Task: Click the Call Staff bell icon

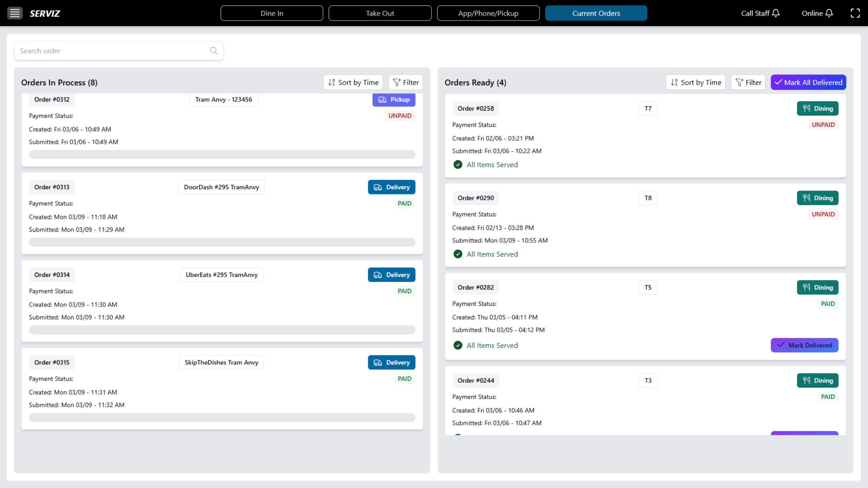Action: tap(776, 13)
